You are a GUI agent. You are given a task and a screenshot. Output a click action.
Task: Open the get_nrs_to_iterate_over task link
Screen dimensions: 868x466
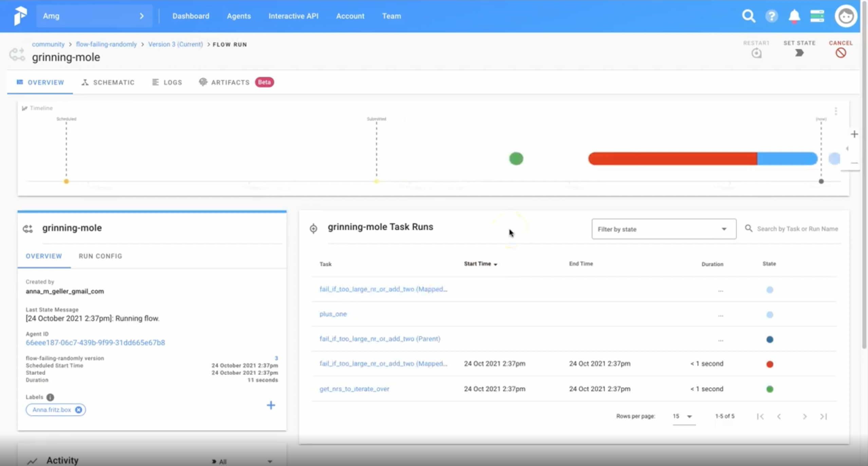[354, 389]
